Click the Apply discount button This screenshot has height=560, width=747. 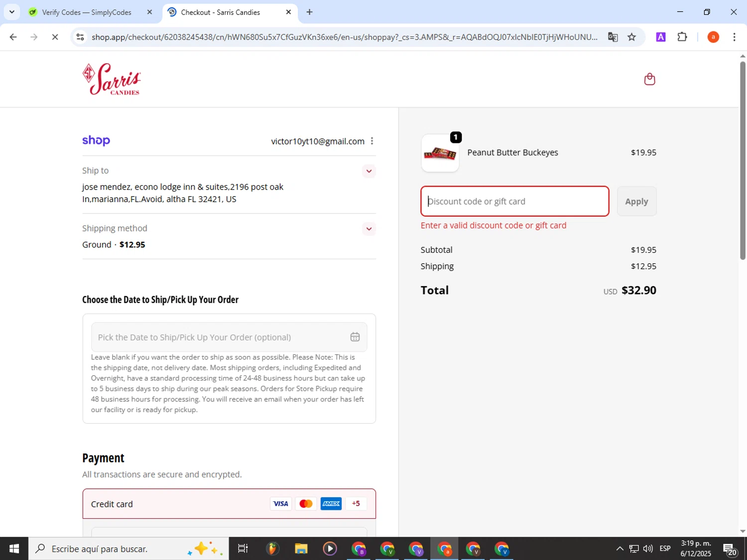pyautogui.click(x=636, y=201)
